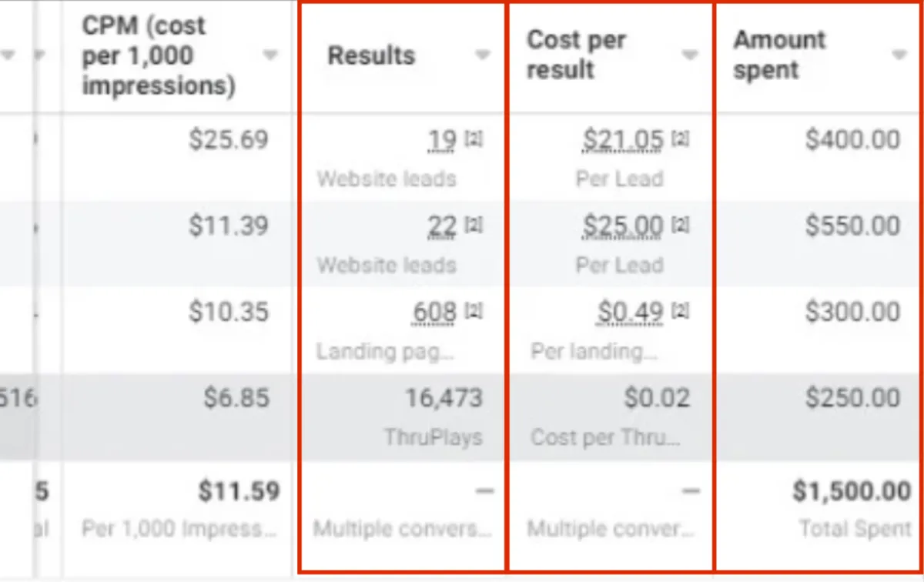Click the footnote icon beside $0.49 cost
Viewport: 924px width, 582px height.
tap(680, 312)
